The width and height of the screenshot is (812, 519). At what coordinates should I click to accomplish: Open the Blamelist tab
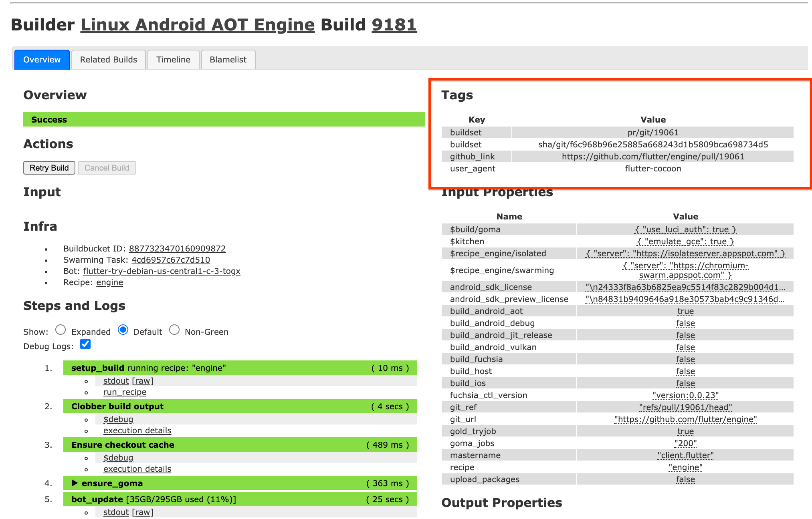(x=228, y=59)
